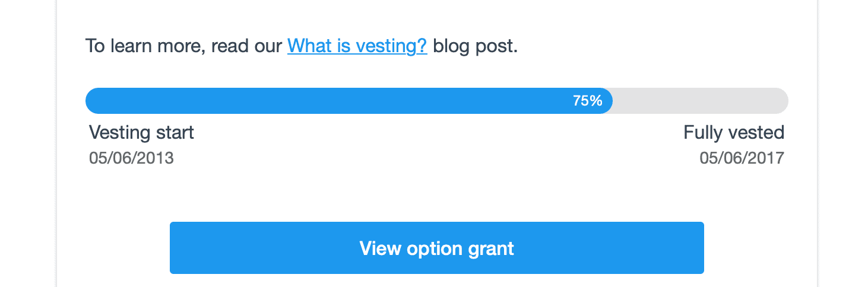Viewport: 868px width, 287px height.
Task: Click where the blue fill meets gray track
Action: (x=612, y=101)
